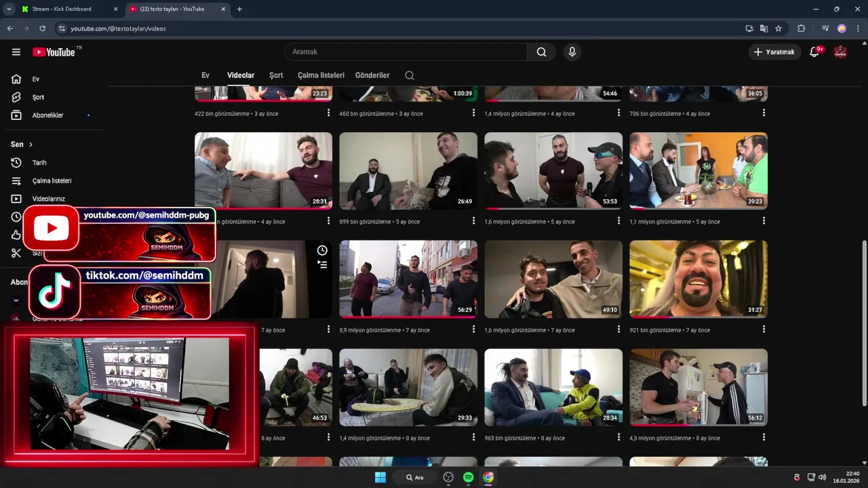Open video thumbnail with 56:29 duration
868x488 pixels.
pyautogui.click(x=408, y=279)
